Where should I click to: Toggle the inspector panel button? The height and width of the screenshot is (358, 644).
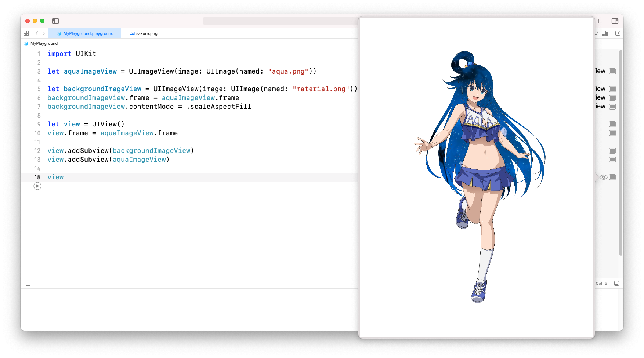[615, 21]
